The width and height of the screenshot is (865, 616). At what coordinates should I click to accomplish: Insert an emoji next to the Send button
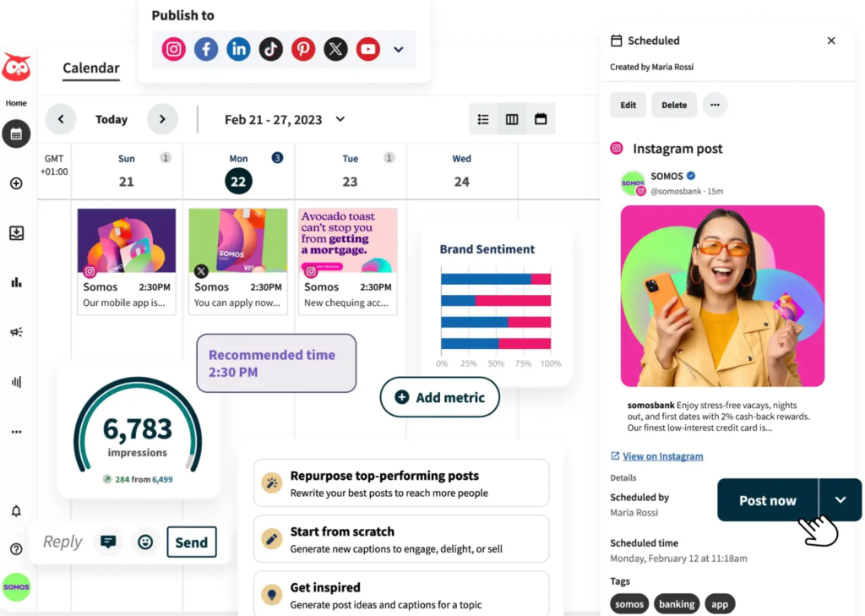[x=144, y=542]
